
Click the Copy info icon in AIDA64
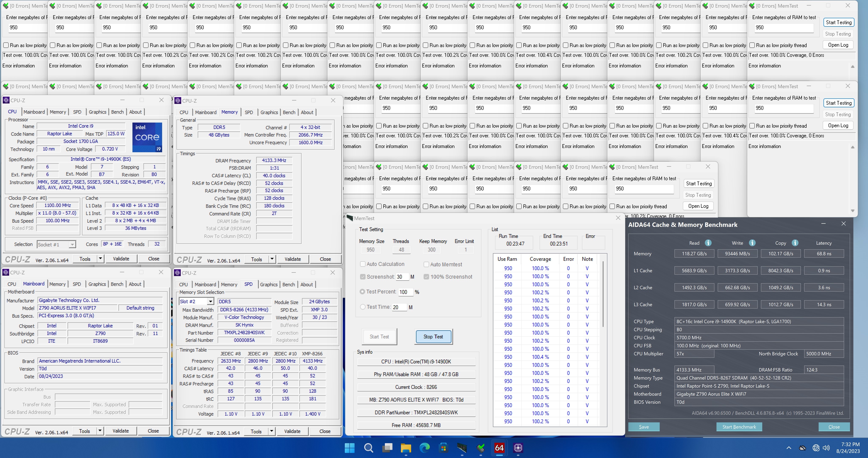(x=795, y=243)
